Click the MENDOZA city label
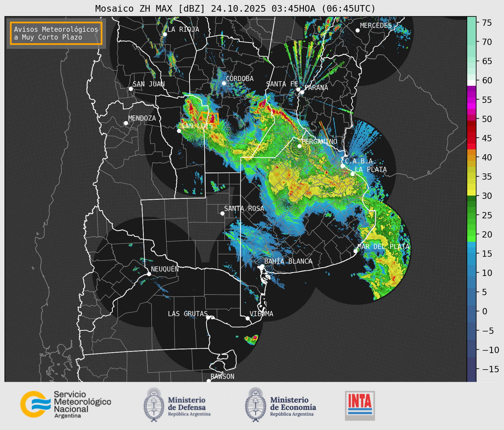This screenshot has width=504, height=430. pyautogui.click(x=142, y=118)
